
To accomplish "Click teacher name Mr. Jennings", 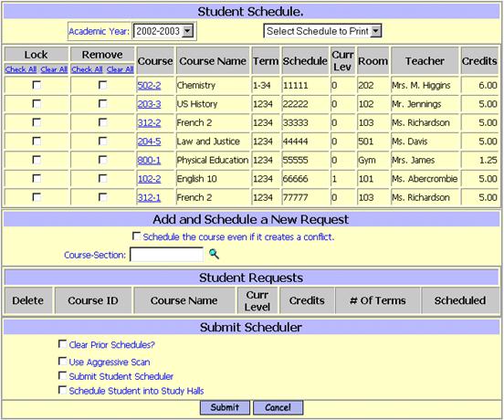I will [x=416, y=104].
